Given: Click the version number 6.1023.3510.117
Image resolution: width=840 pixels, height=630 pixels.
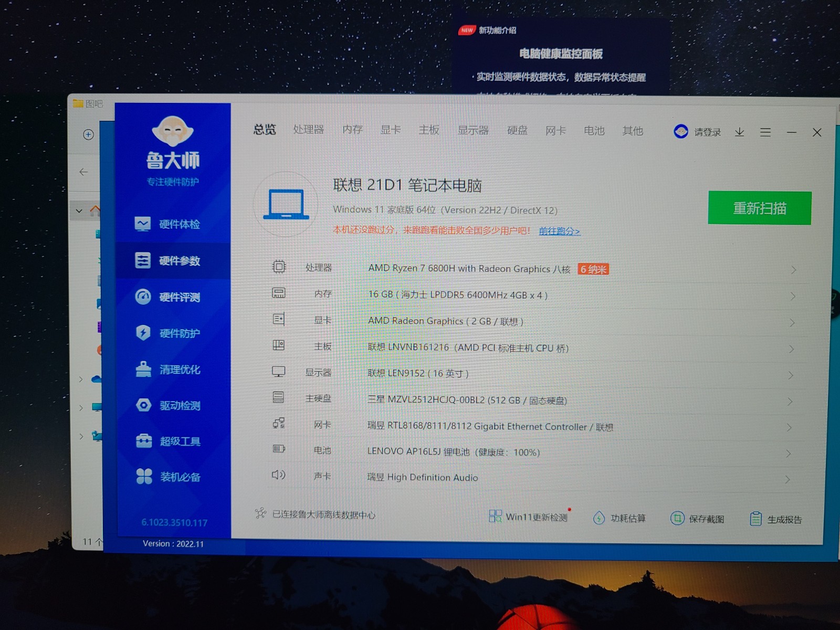Looking at the screenshot, I should pyautogui.click(x=174, y=522).
